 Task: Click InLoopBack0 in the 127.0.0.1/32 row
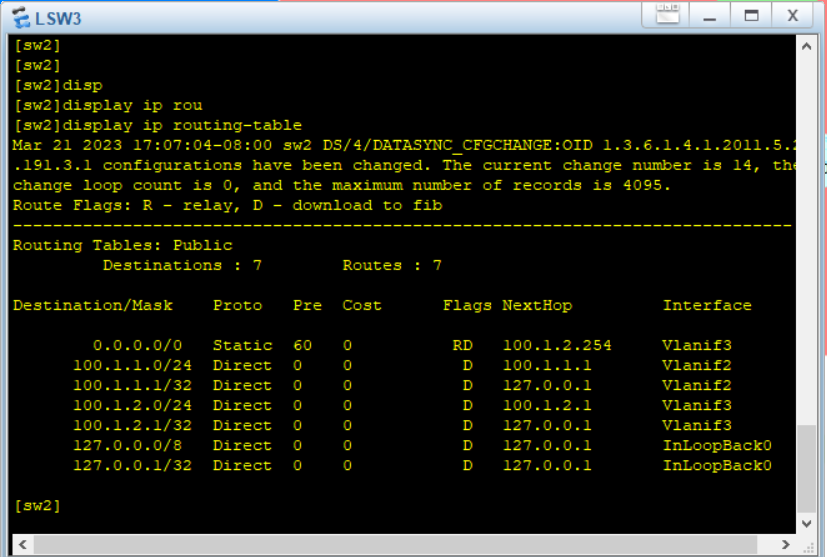[717, 466]
